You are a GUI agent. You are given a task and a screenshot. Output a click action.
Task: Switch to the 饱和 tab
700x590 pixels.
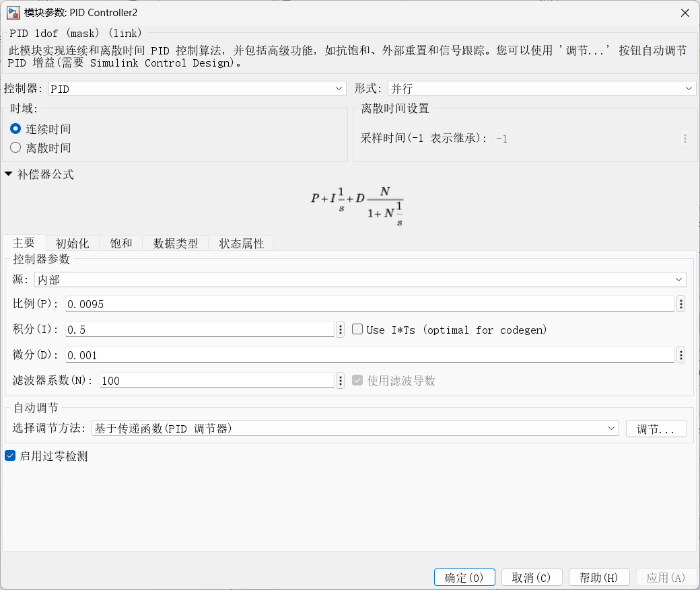(x=121, y=244)
